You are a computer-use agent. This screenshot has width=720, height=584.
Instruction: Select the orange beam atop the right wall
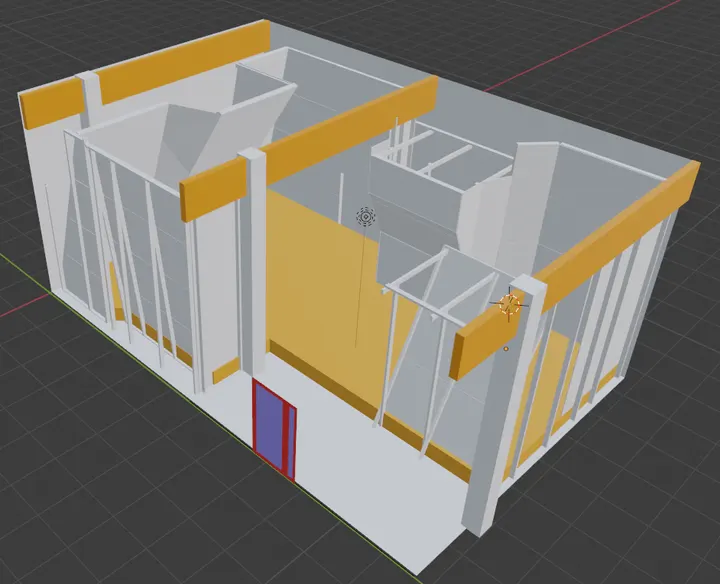pos(617,236)
